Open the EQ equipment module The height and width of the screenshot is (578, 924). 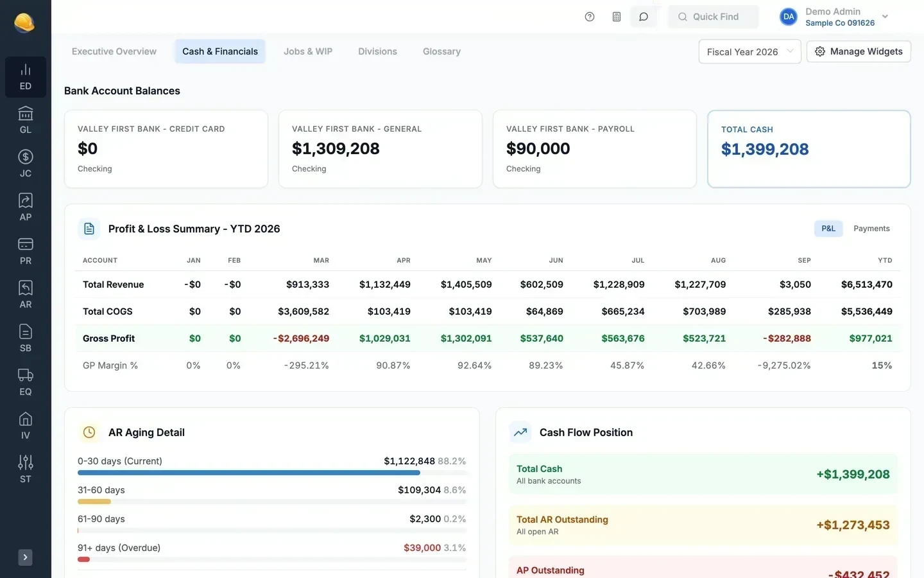coord(26,383)
